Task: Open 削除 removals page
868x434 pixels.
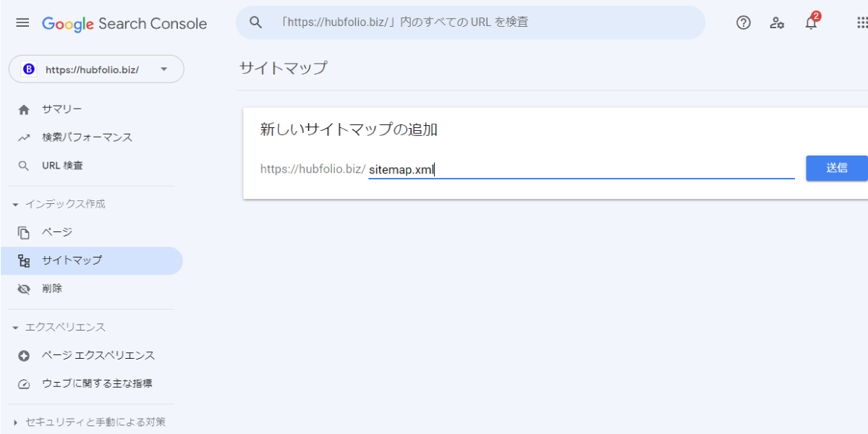Action: [x=92, y=289]
